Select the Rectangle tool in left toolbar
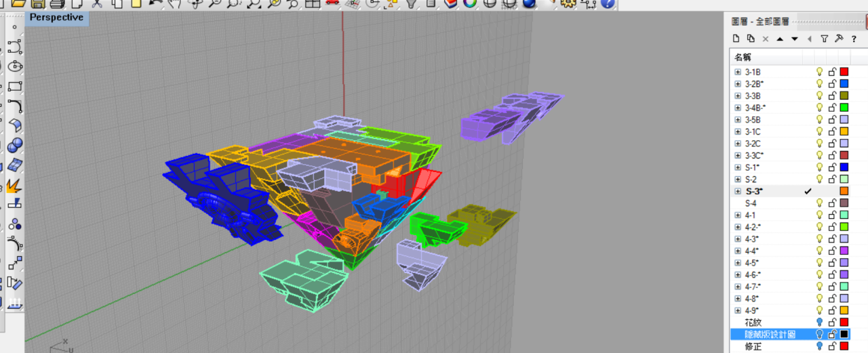868x353 pixels. pos(15,87)
